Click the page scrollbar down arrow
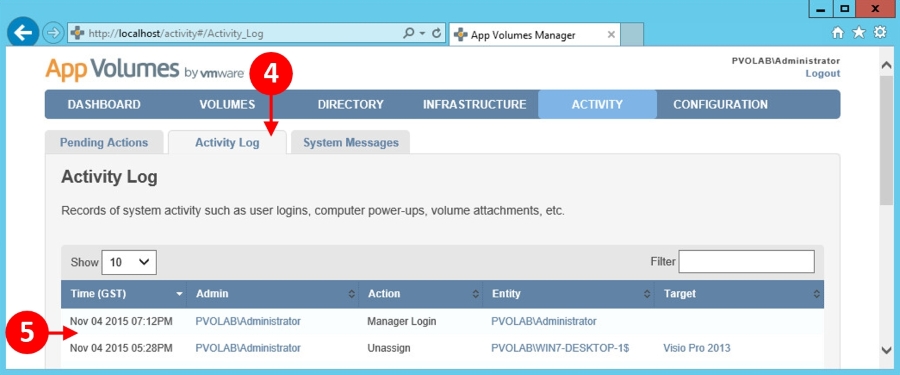This screenshot has width=900, height=375. [886, 349]
